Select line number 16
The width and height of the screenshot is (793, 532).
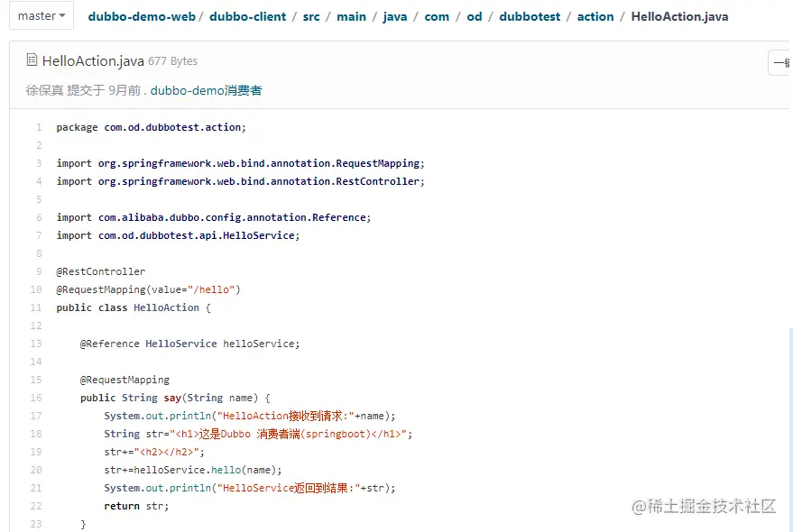pyautogui.click(x=36, y=398)
